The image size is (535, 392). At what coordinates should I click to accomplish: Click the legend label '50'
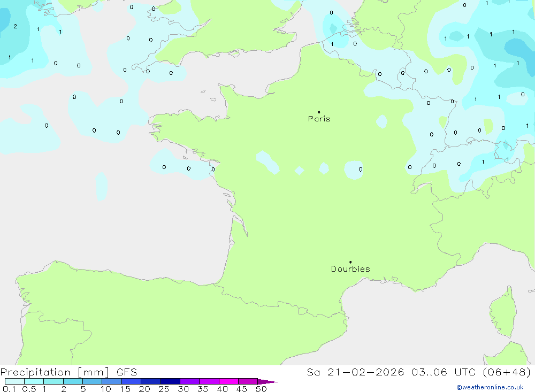[261, 389]
